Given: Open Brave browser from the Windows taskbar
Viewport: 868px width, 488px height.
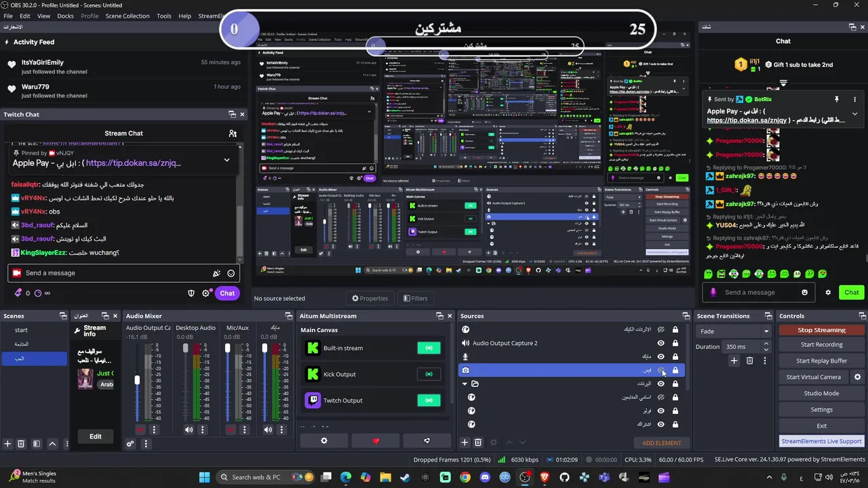Looking at the screenshot, I should click(545, 477).
